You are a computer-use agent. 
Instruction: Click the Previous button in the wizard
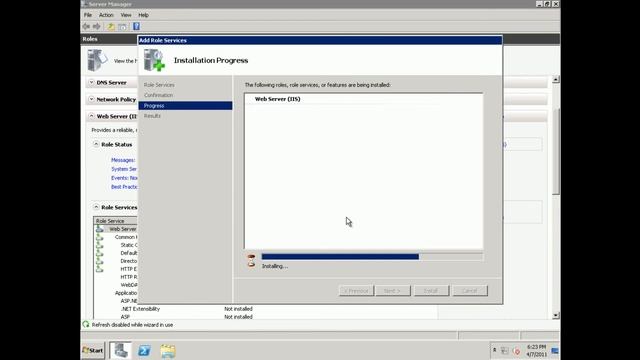[356, 291]
